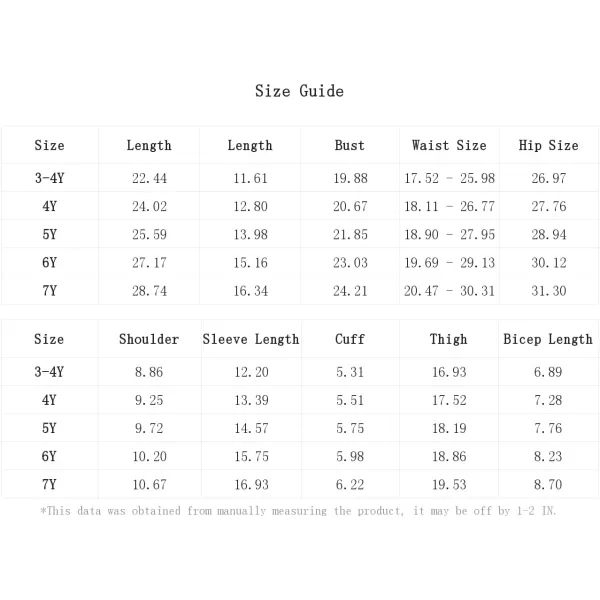
Task: Click the 22.44 length value
Action: tap(149, 178)
